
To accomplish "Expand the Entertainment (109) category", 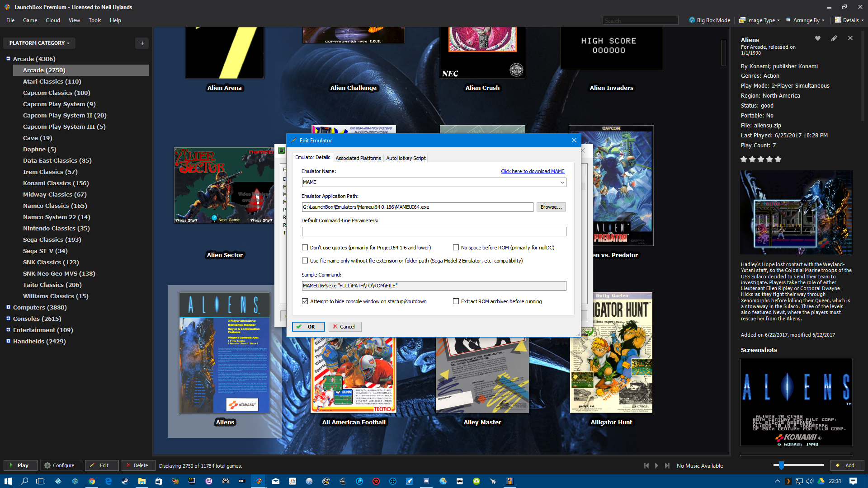I will click(x=8, y=330).
